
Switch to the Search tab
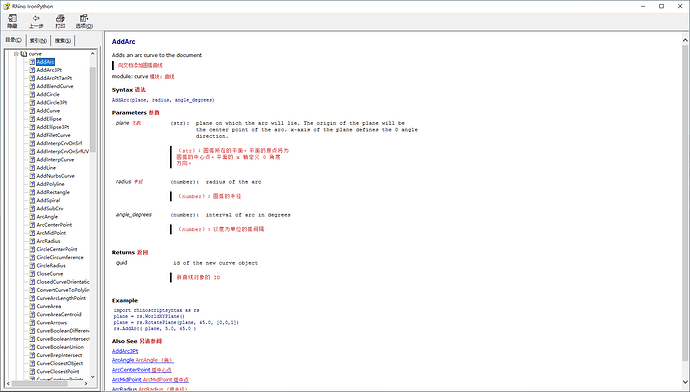pos(62,40)
